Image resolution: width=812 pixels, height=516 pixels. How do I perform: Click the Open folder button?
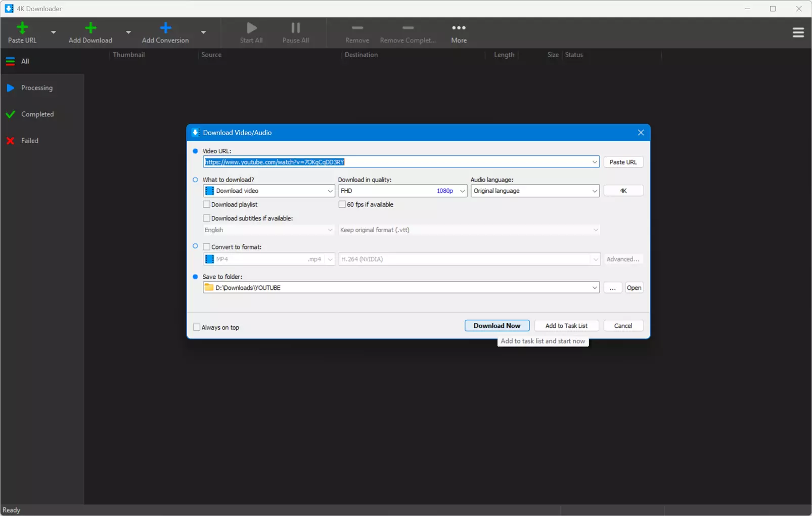coord(634,288)
